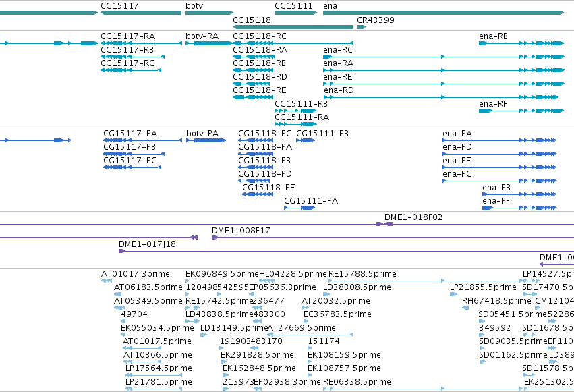
Task: Click the CG15118-RE transcript label
Action: pyautogui.click(x=260, y=90)
